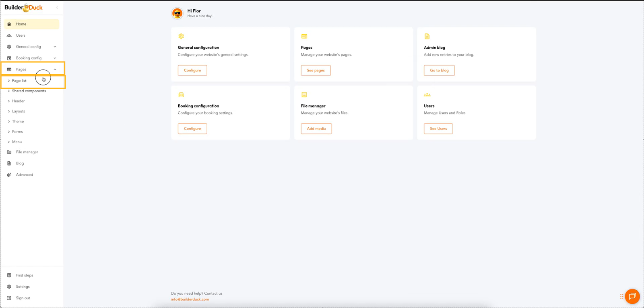Click the Users icon in sidebar
Viewport: 644px width, 308px height.
click(x=9, y=35)
